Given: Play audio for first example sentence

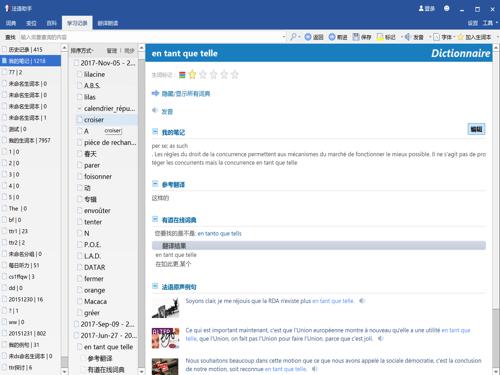Looking at the screenshot, I should (x=362, y=301).
